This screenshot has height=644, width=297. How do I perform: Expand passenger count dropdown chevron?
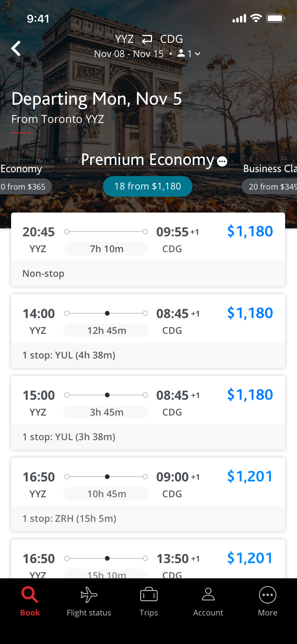coord(198,54)
